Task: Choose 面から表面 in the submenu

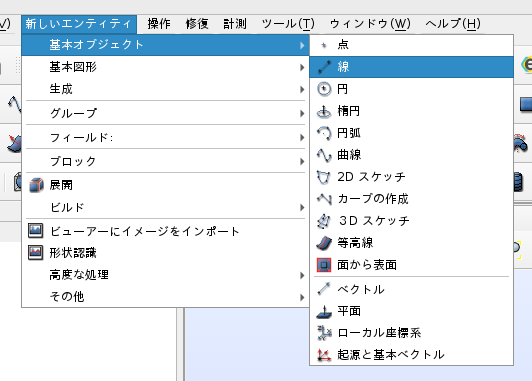Action: click(x=411, y=265)
